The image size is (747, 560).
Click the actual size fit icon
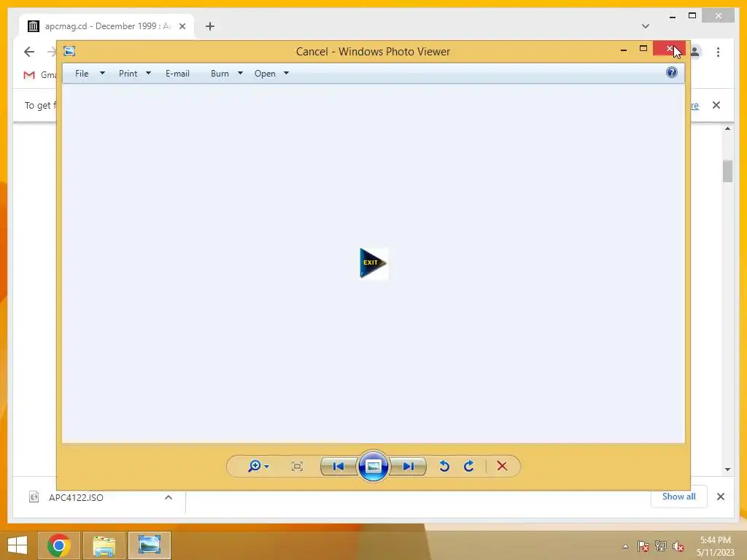[298, 466]
